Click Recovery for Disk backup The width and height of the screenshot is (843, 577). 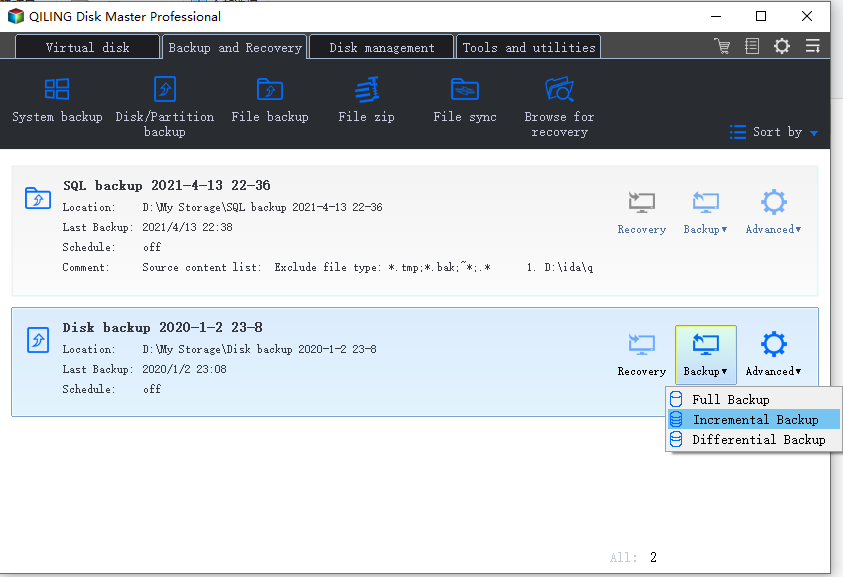(x=641, y=355)
